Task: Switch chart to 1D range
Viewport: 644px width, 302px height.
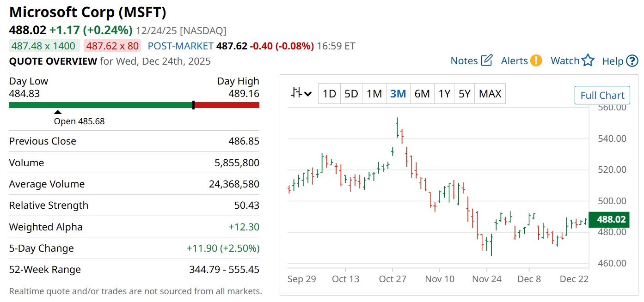Action: pyautogui.click(x=329, y=94)
